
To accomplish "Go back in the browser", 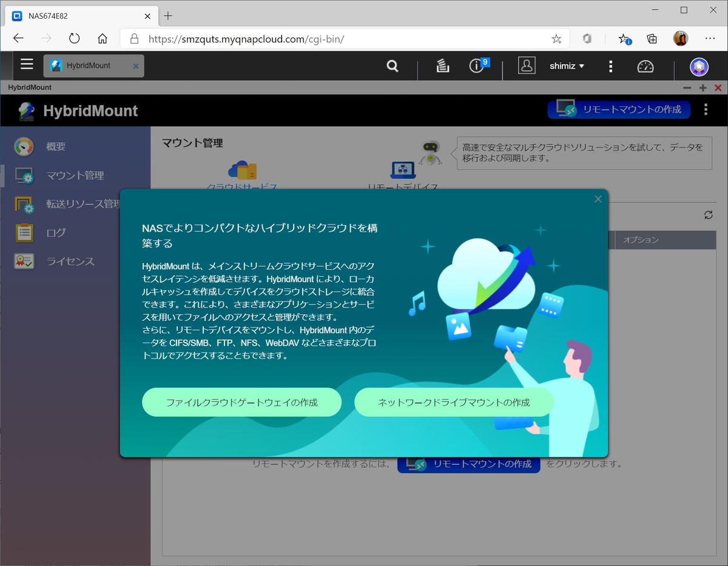I will coord(18,39).
